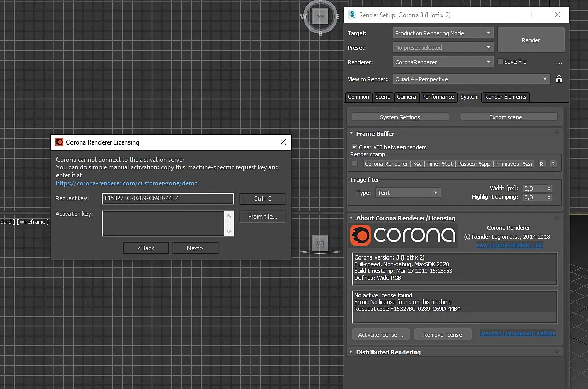The height and width of the screenshot is (389, 588).
Task: Click the lock icon beside View to Render
Action: click(559, 79)
